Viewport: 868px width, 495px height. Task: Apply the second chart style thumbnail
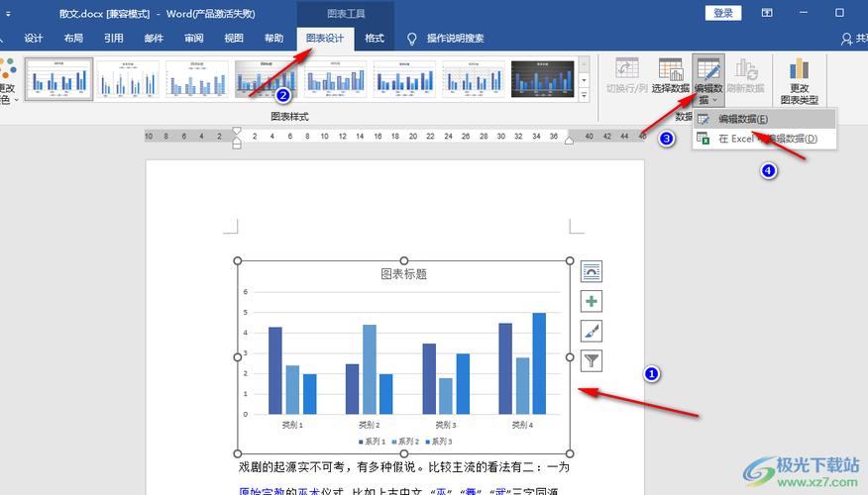128,79
